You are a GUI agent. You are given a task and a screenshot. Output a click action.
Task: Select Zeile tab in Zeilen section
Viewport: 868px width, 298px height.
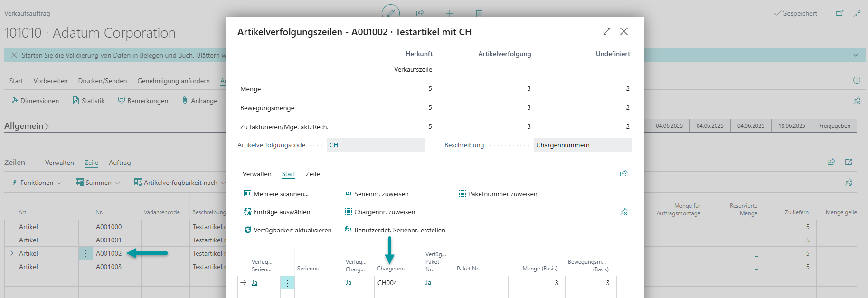coord(91,163)
